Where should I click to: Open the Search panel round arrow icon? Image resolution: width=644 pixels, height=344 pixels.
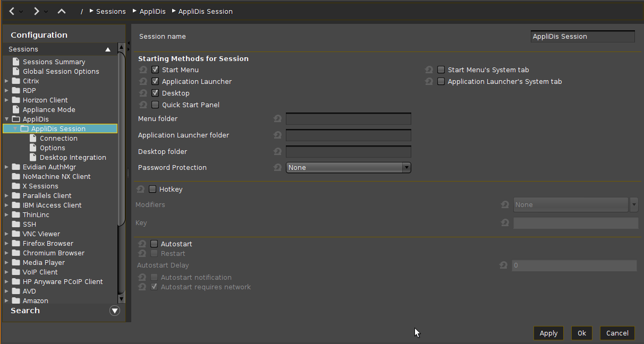pyautogui.click(x=115, y=311)
